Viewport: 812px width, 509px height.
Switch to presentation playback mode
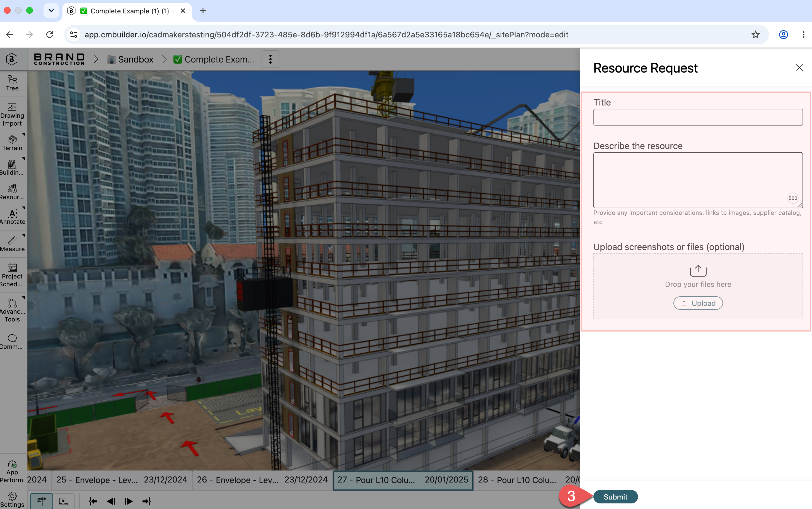[x=63, y=501]
